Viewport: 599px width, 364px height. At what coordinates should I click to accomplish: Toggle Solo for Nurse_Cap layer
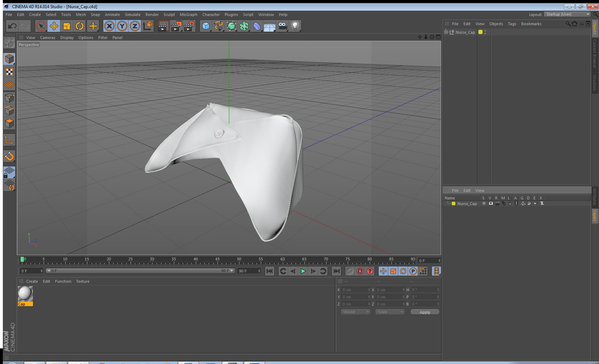[484, 204]
